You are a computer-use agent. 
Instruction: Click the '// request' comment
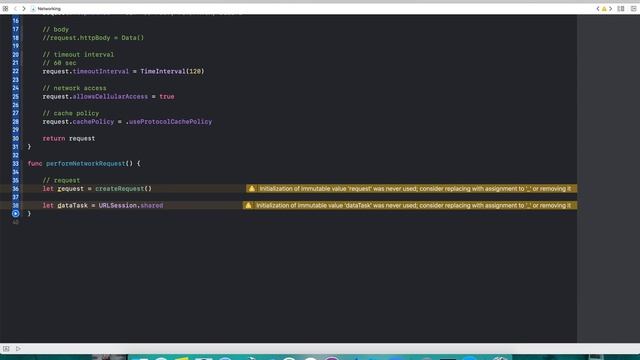pos(61,180)
